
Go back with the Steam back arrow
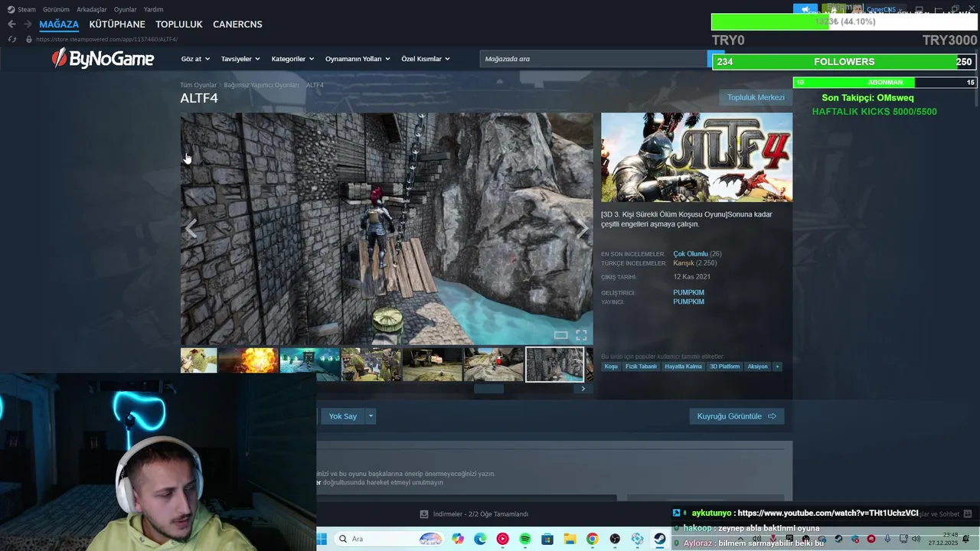coord(11,24)
